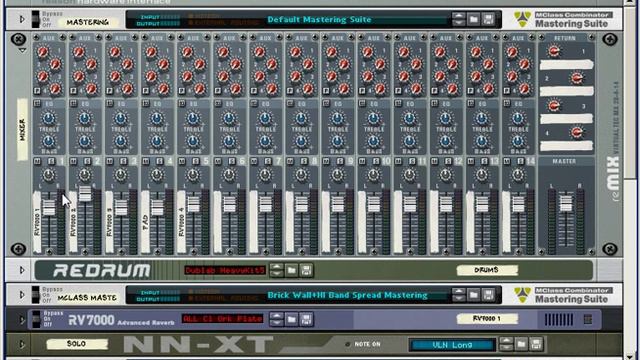Step through NN-XT patches with arrows
This screenshot has width=640, height=360.
507,344
